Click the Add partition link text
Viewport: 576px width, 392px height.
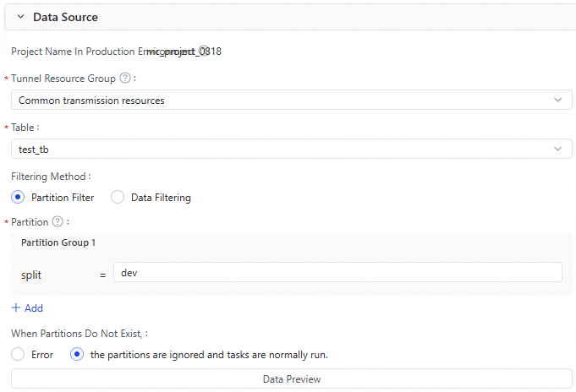coord(34,308)
